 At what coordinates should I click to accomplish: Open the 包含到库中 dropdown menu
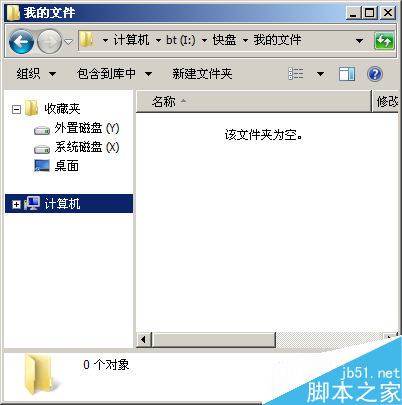(x=114, y=74)
